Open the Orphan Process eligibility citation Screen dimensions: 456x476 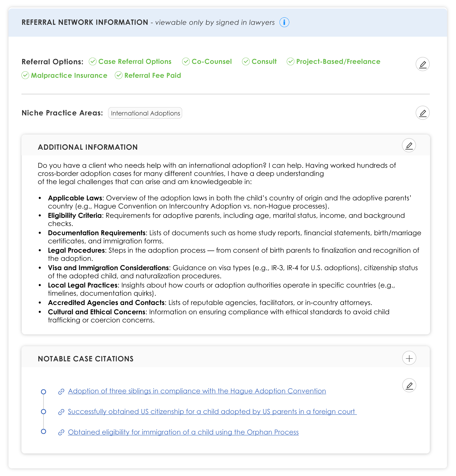click(183, 432)
